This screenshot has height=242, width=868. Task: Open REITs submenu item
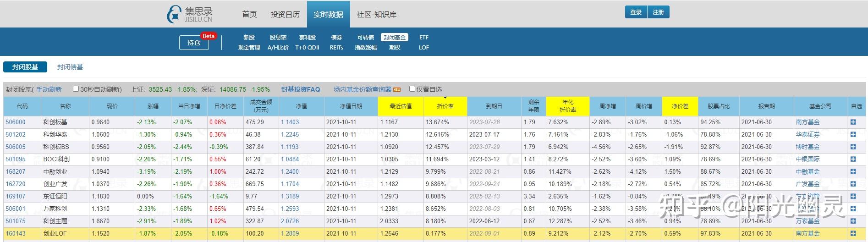pyautogui.click(x=337, y=48)
